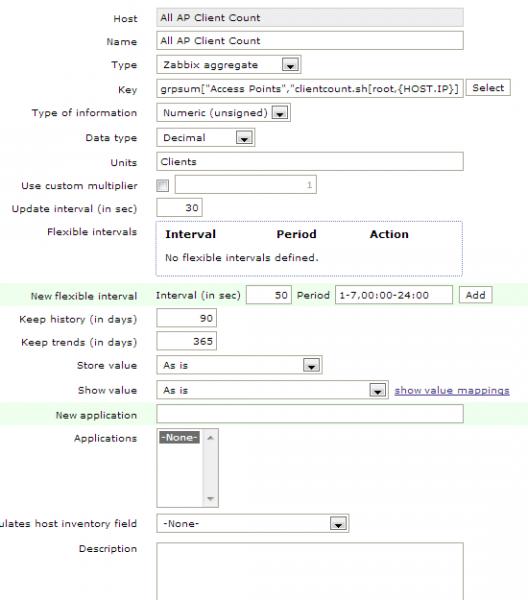This screenshot has height=600, width=528.
Task: Open Type of information dropdown
Action: [x=223, y=112]
